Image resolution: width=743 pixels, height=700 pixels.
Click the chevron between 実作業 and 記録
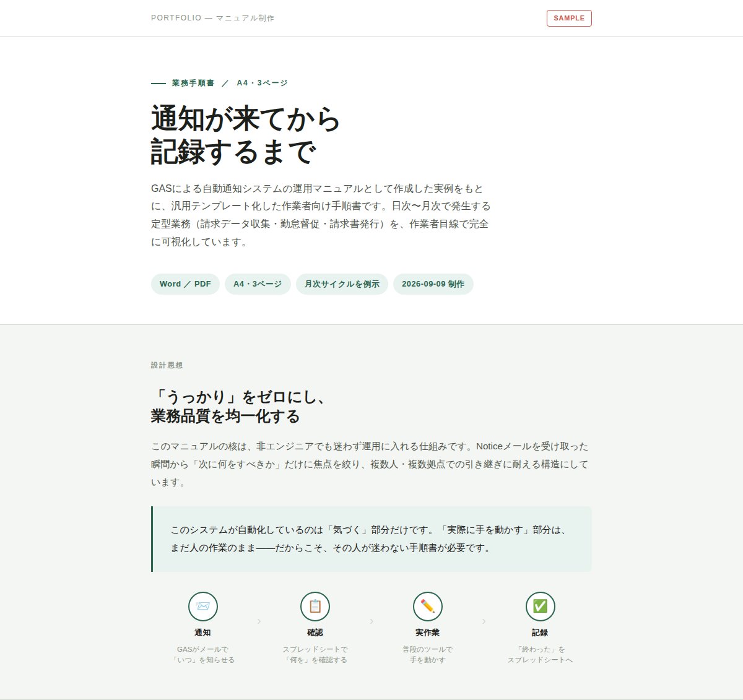tap(484, 621)
